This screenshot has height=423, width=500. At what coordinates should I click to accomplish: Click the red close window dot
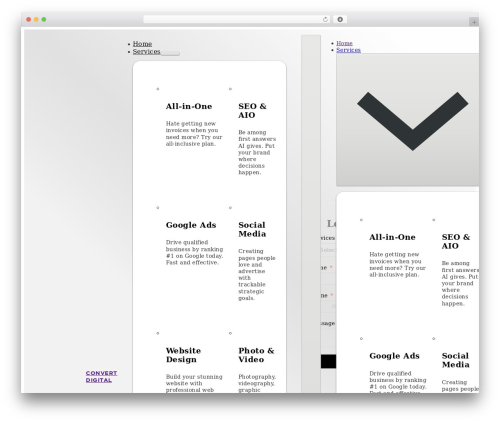(29, 20)
